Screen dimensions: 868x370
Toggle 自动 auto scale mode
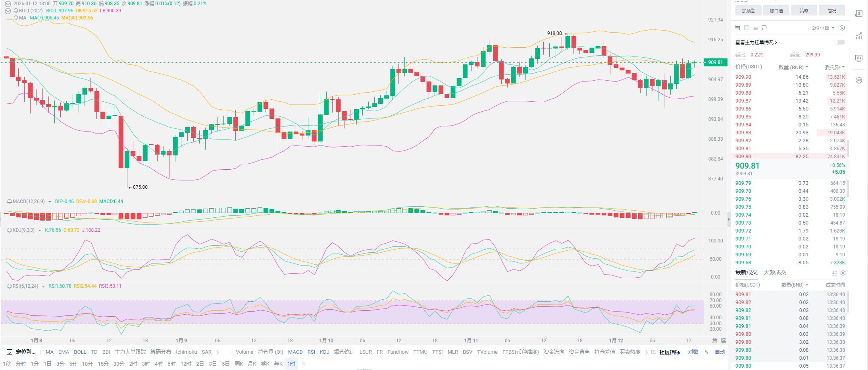tap(720, 352)
